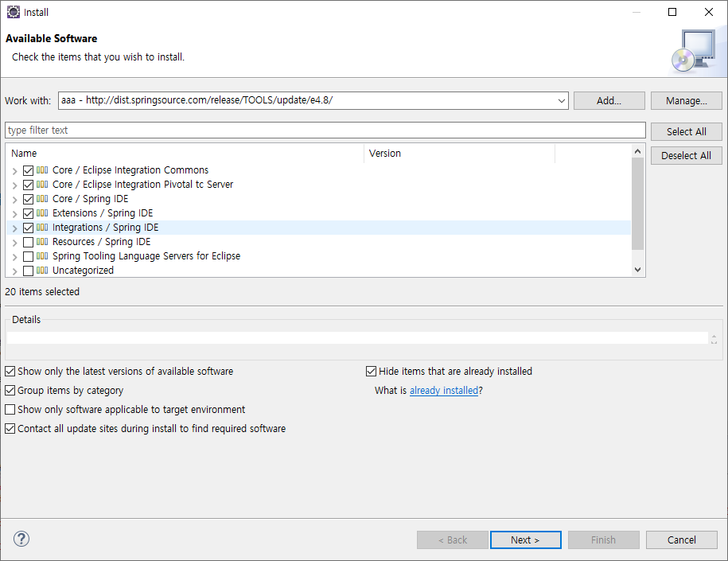The height and width of the screenshot is (561, 728).
Task: Click inside the Details text area
Action: click(357, 338)
